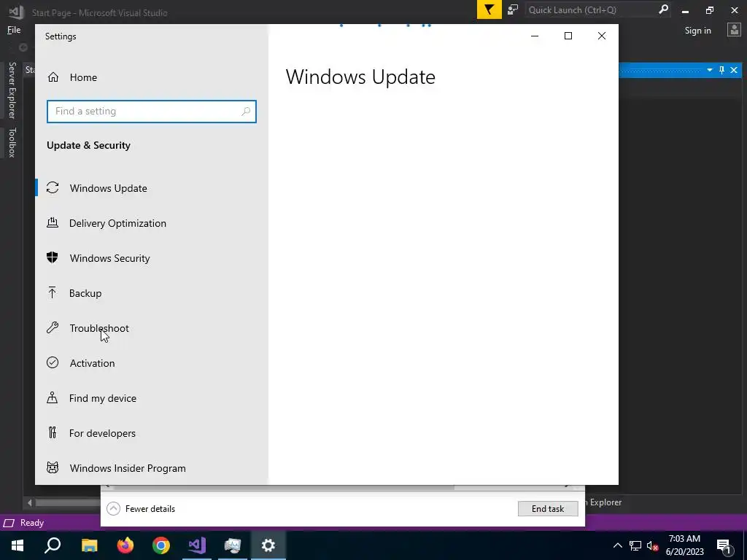
Task: Open Delivery Optimization settings
Action: [117, 223]
